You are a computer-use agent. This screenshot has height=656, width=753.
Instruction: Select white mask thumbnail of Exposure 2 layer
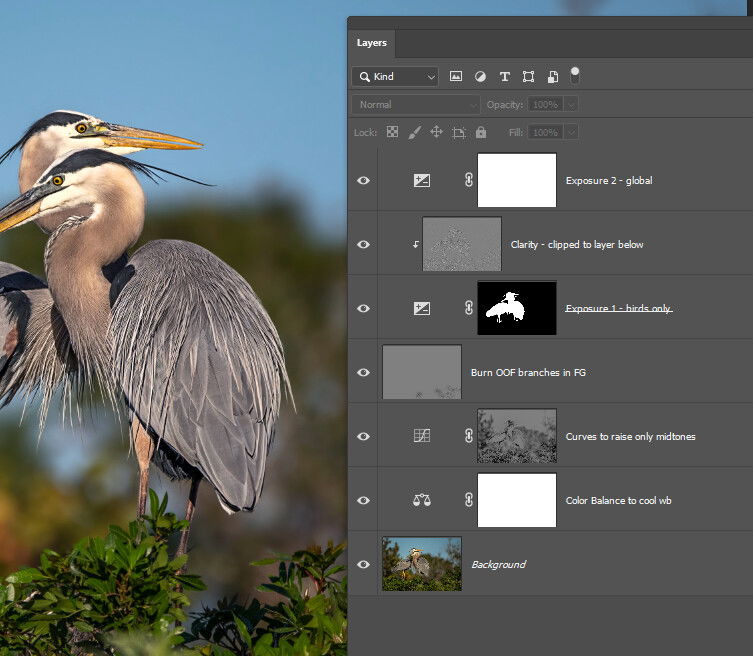(517, 180)
